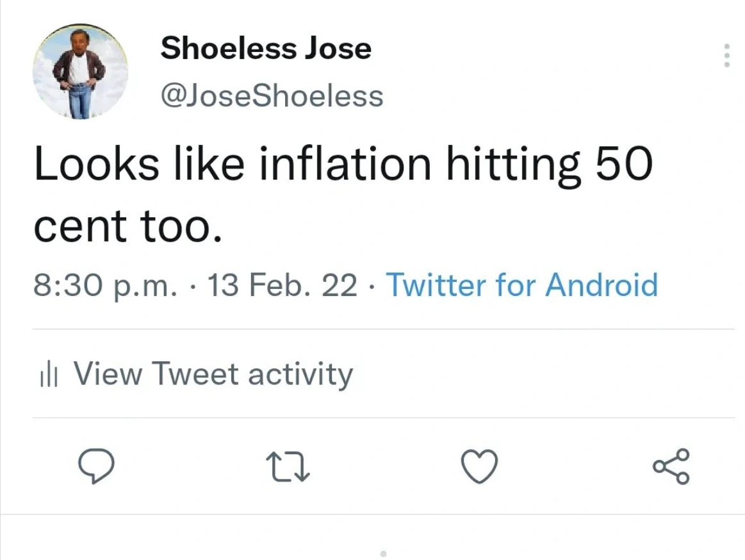Screen dimensions: 745x560
Task: Like the tweet with the heart icon
Action: point(479,466)
